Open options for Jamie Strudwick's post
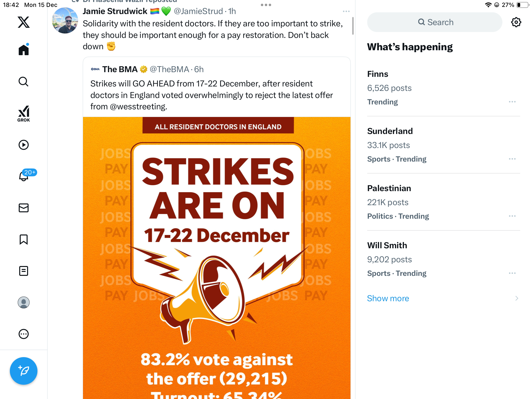Image resolution: width=532 pixels, height=399 pixels. (346, 11)
